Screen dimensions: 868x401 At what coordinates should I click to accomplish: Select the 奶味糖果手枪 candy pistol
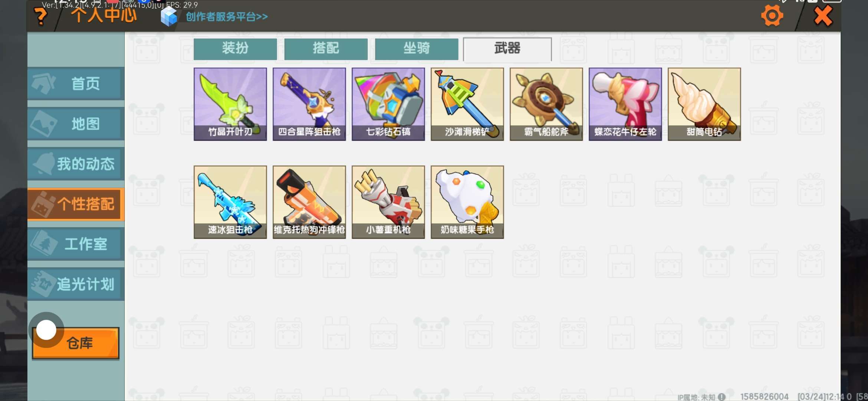coord(467,202)
